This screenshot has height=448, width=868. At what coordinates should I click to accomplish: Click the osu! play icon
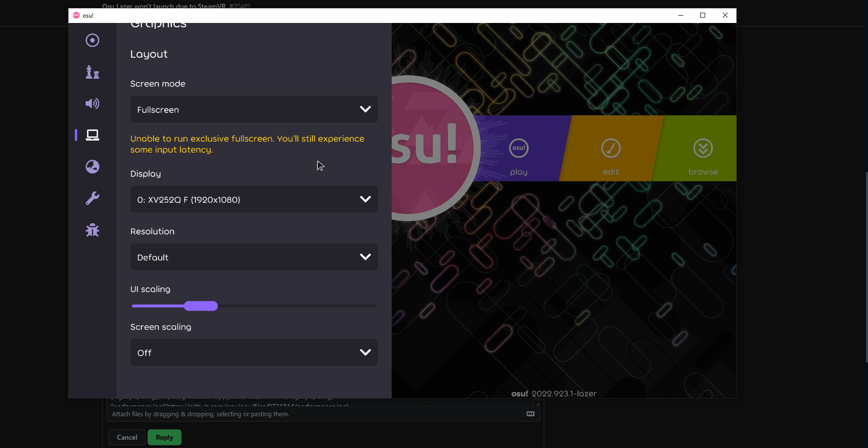[x=518, y=148]
